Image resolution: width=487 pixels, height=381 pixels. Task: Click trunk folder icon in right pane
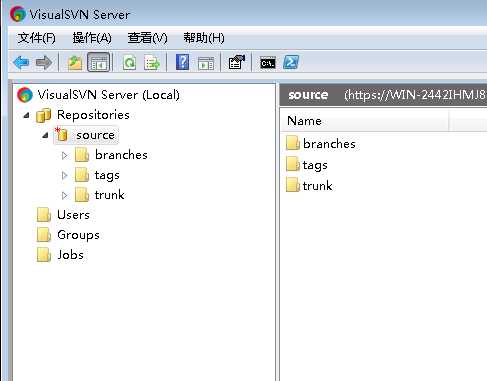[x=293, y=185]
